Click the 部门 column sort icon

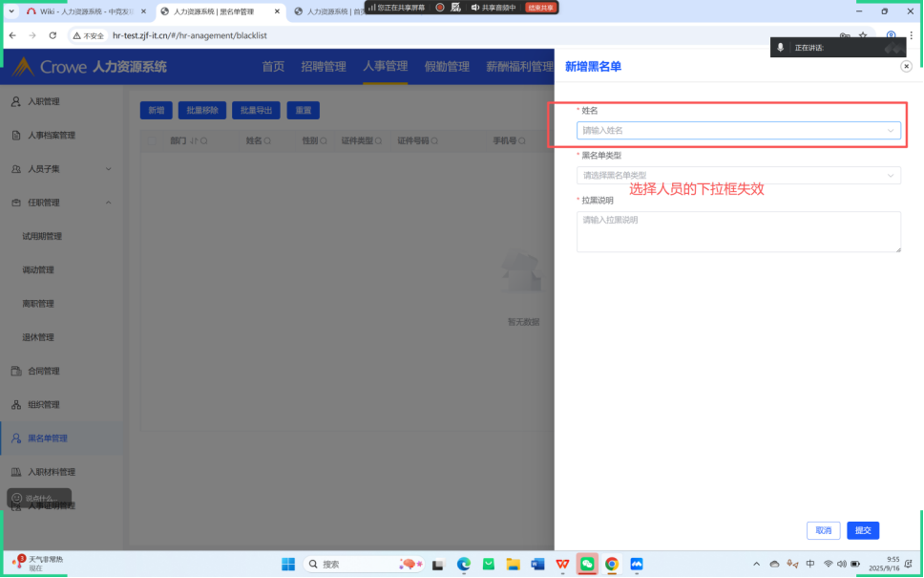point(194,141)
